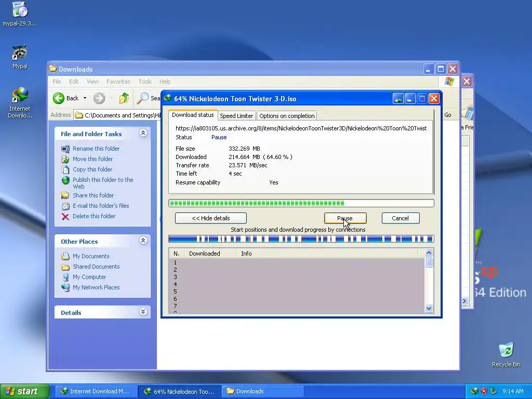Click the 9:14 AM clock
This screenshot has height=399, width=532.
(513, 391)
